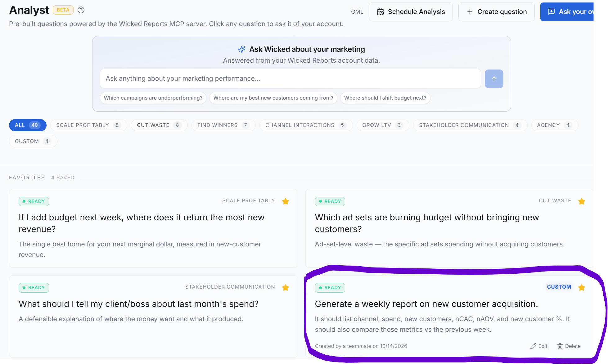Click the BETA badge next to Analyst
The width and height of the screenshot is (608, 364).
pyautogui.click(x=63, y=10)
